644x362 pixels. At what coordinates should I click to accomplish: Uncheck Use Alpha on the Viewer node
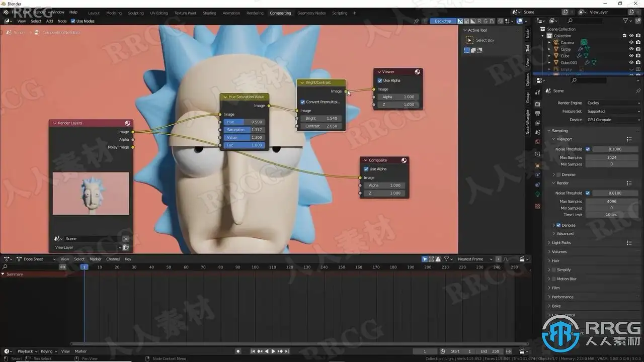pos(380,80)
